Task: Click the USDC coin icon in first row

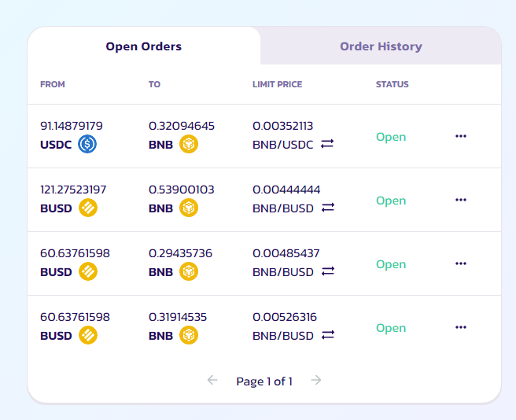Action: 87,144
